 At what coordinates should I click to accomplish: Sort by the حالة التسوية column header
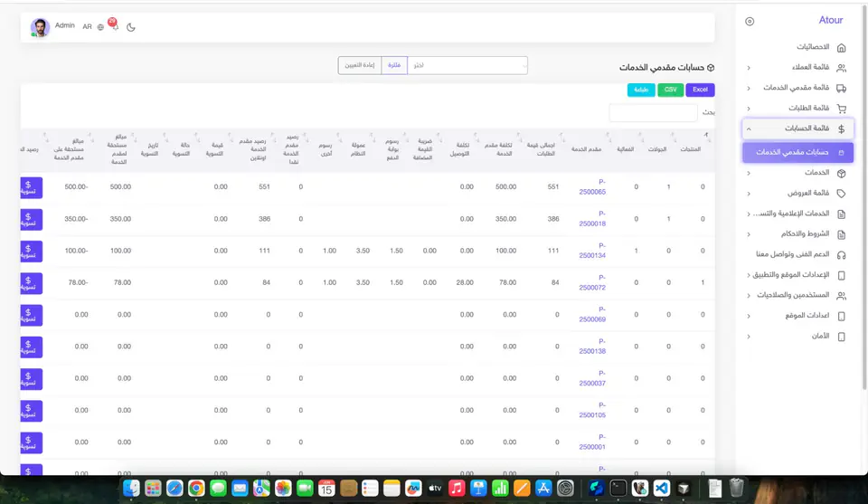181,149
